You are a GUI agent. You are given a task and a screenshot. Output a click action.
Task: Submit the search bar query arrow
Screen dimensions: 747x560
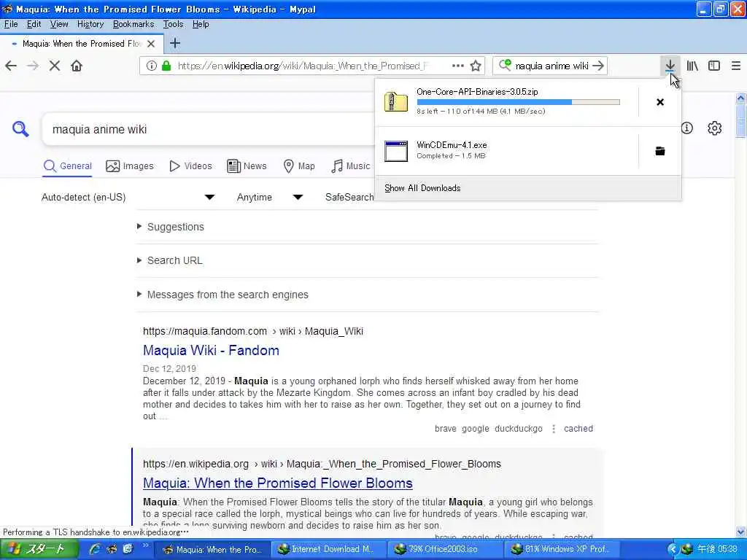pyautogui.click(x=598, y=66)
